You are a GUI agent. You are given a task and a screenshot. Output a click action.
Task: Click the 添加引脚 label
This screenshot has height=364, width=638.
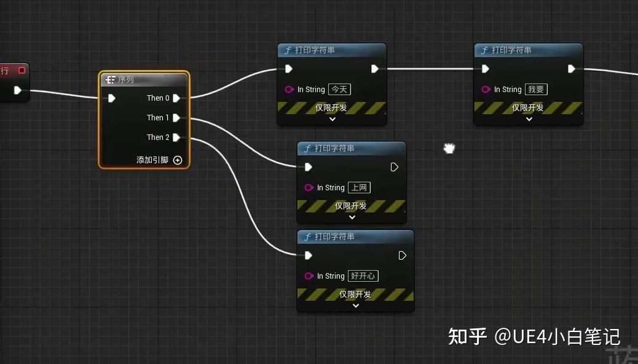tap(152, 160)
